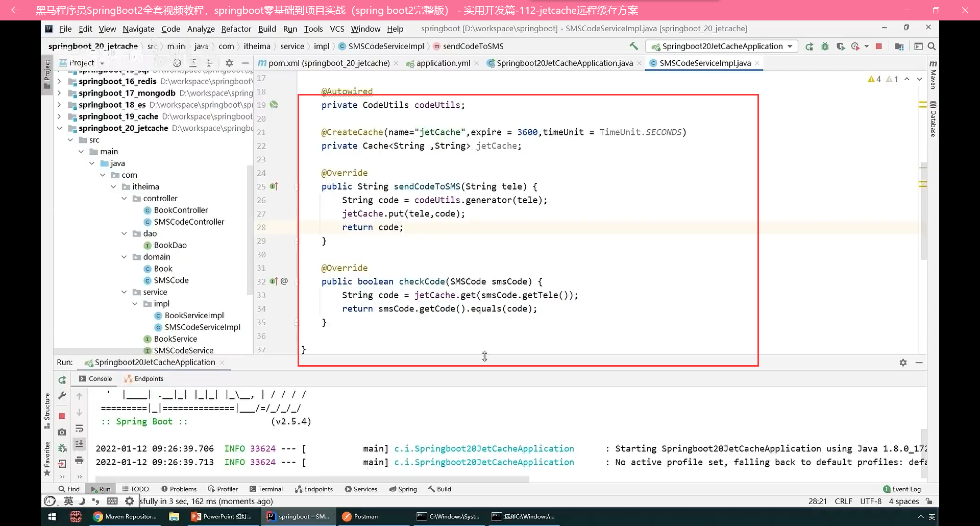This screenshot has width=980, height=526.
Task: Expand the springboot_19_cache module node
Action: 59,116
